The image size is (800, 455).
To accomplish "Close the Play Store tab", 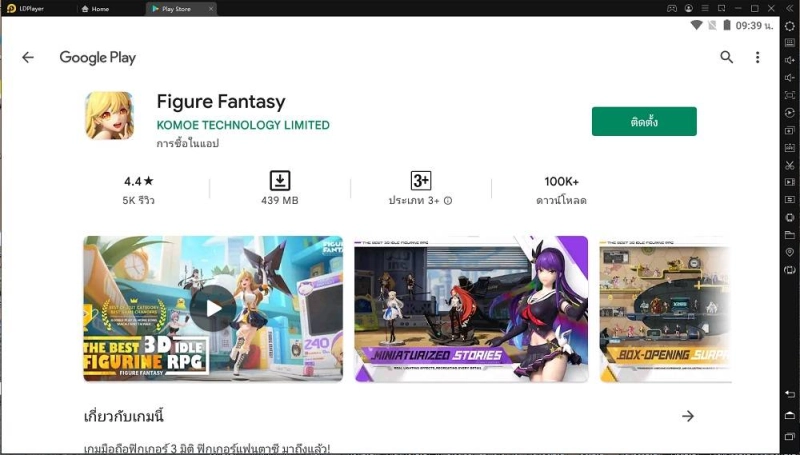I will click(211, 9).
